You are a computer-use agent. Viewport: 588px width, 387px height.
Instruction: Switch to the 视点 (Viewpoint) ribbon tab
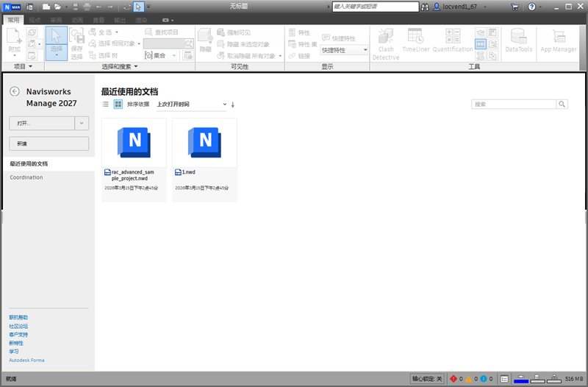pyautogui.click(x=35, y=20)
